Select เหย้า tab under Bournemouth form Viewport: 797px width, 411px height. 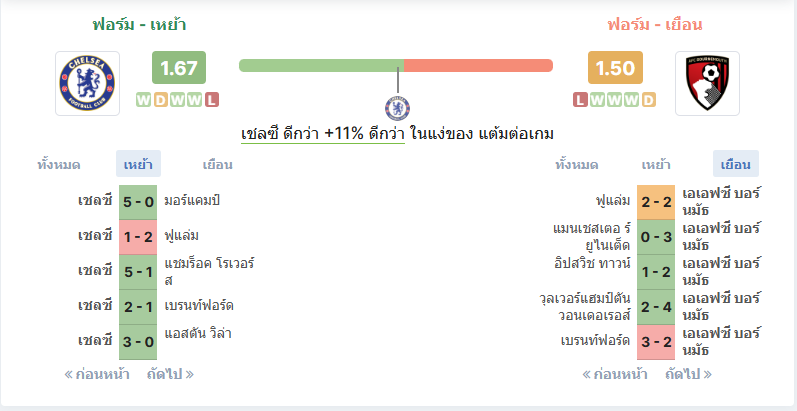[656, 165]
